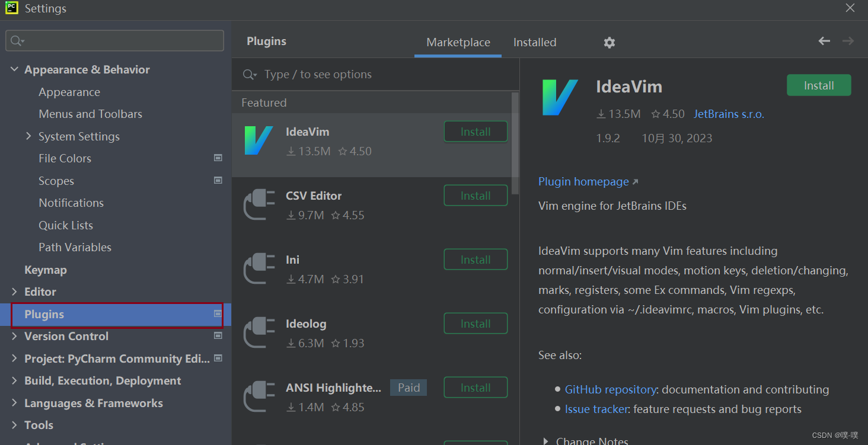Viewport: 868px width, 445px height.
Task: Click the settings search magnifier icon
Action: coord(17,41)
